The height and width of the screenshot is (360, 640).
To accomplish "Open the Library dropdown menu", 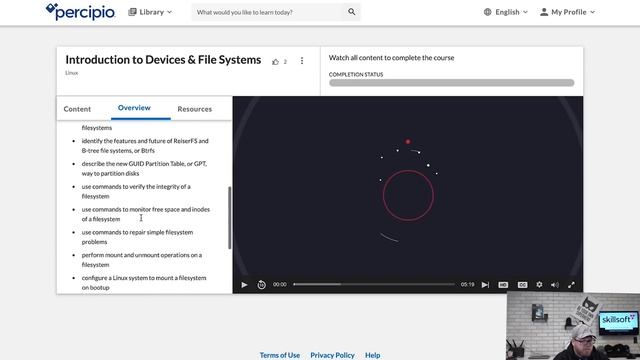I will coord(150,12).
